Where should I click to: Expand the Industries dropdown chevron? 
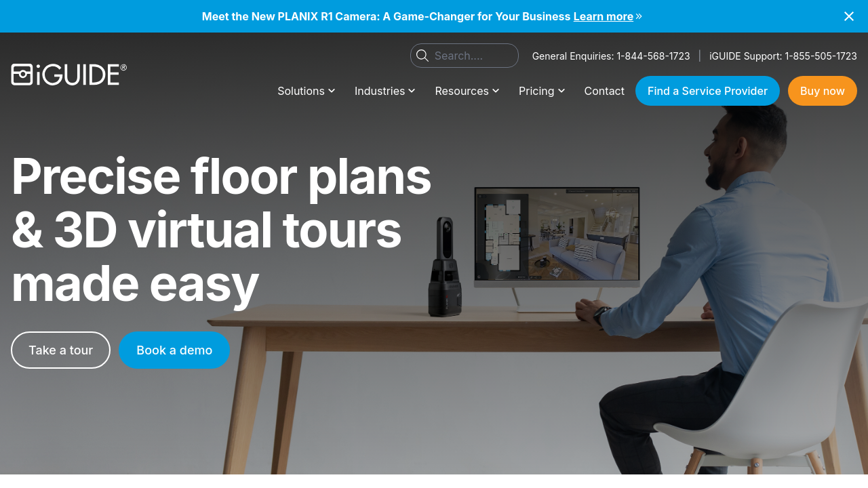tap(412, 91)
